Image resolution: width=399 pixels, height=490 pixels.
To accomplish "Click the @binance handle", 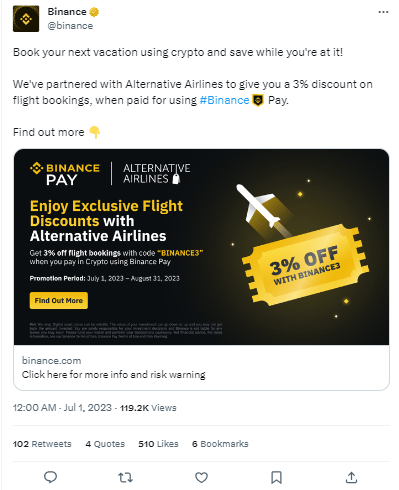I will [x=70, y=26].
